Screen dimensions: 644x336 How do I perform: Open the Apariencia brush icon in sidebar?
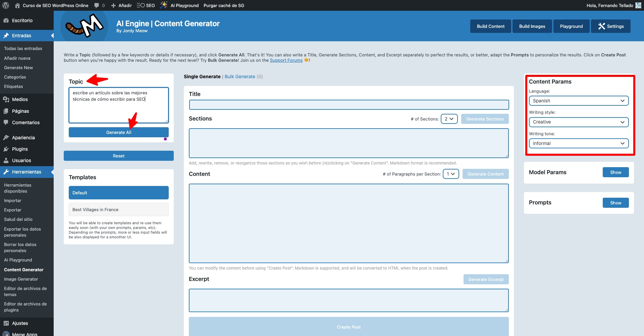[x=6, y=138]
